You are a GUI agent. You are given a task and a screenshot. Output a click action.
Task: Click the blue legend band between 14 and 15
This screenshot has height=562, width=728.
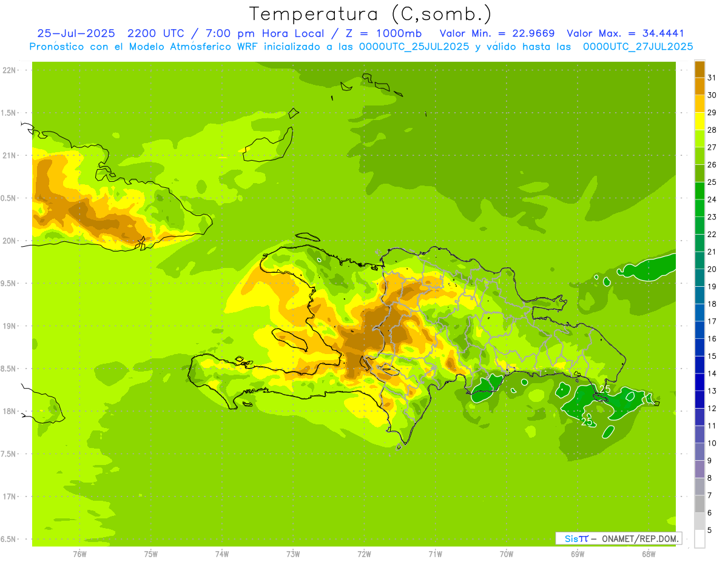point(699,364)
